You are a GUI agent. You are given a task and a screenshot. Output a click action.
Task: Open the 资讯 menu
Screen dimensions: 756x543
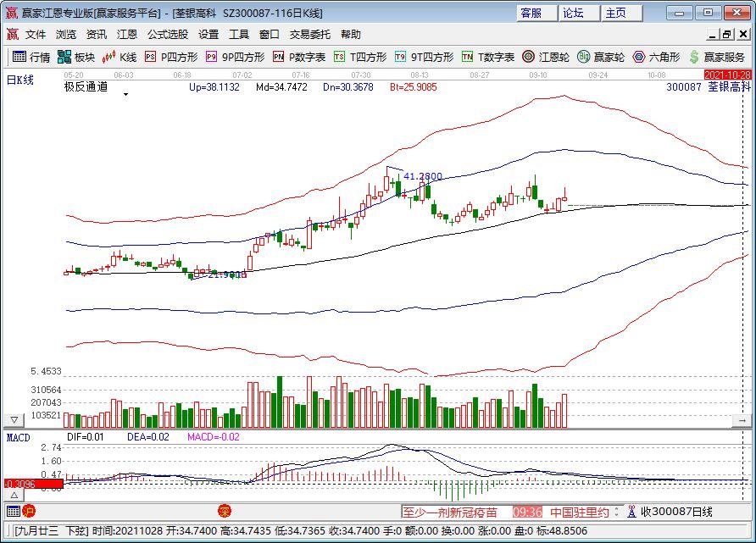coord(97,35)
